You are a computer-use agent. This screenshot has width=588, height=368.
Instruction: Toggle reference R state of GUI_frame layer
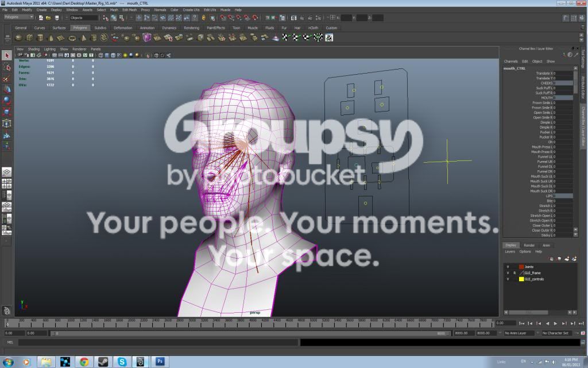click(x=514, y=273)
